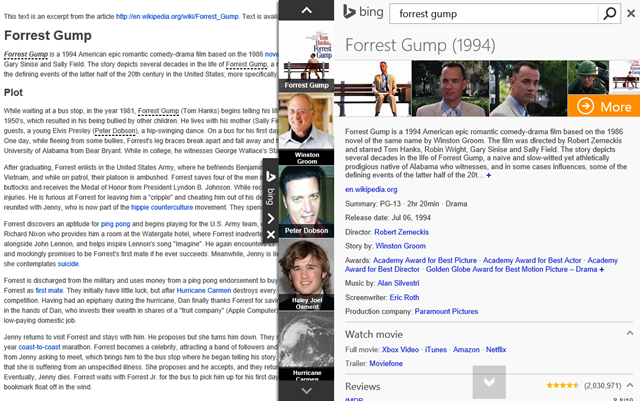The width and height of the screenshot is (640, 401).
Task: Open the Academy Award for Best Actor link
Action: (x=532, y=260)
